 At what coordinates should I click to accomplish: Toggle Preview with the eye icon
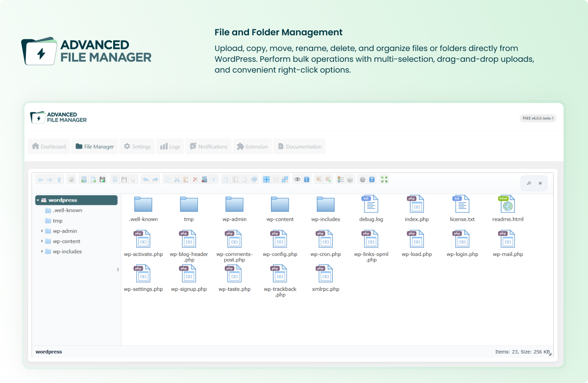297,180
